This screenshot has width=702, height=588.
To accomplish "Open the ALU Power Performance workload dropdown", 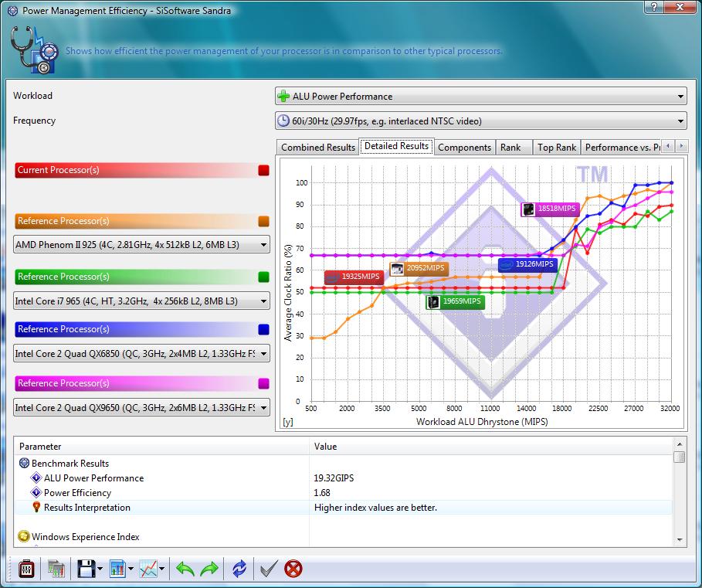I will (x=480, y=97).
